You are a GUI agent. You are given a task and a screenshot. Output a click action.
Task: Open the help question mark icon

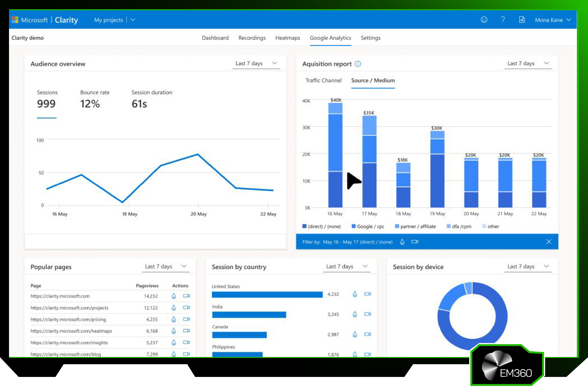(x=503, y=20)
